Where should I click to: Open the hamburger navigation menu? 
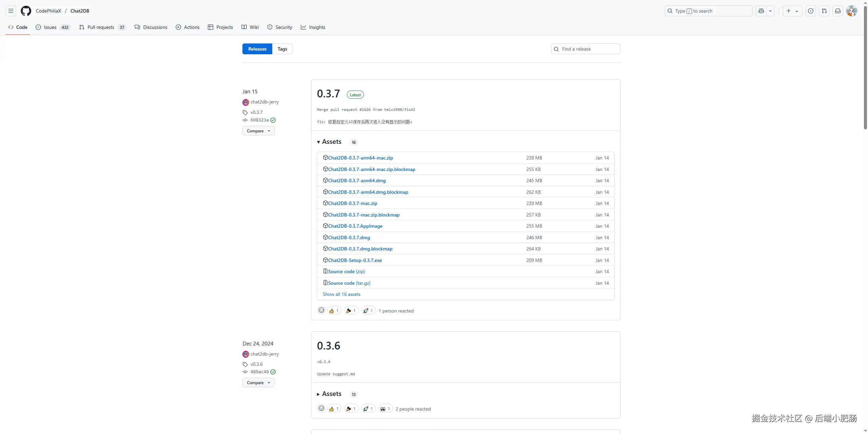(11, 11)
